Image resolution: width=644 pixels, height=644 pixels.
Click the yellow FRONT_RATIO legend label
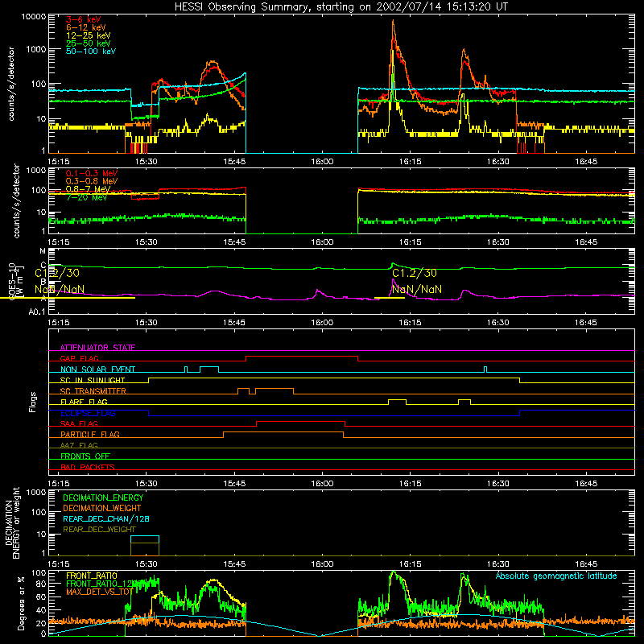(92, 576)
